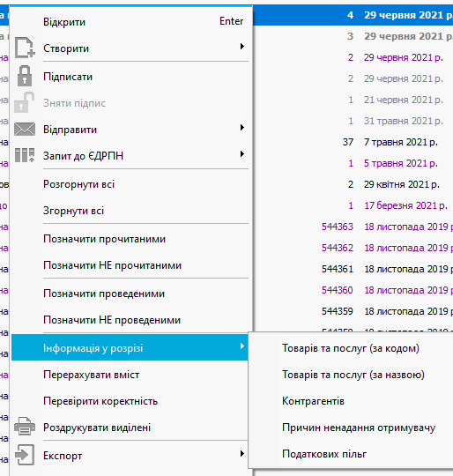Click the envelope icon beside Відправити
This screenshot has height=476, width=453.
(25, 130)
